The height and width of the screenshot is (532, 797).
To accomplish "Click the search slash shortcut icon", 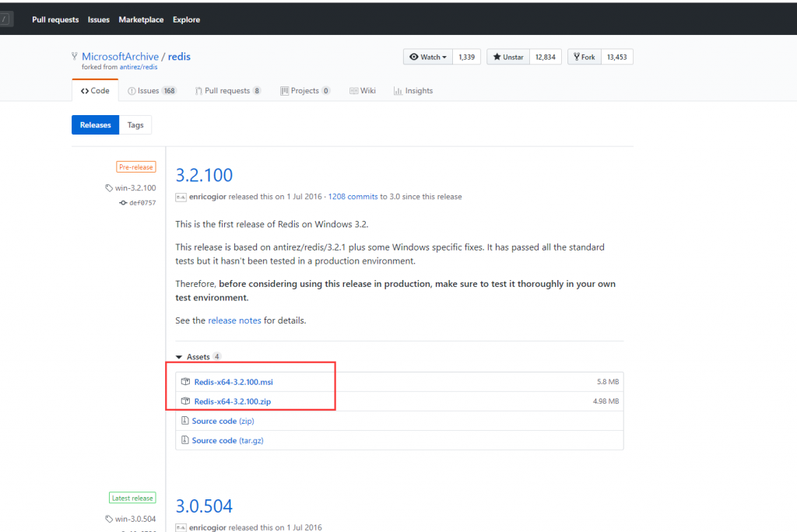I will 5,19.
